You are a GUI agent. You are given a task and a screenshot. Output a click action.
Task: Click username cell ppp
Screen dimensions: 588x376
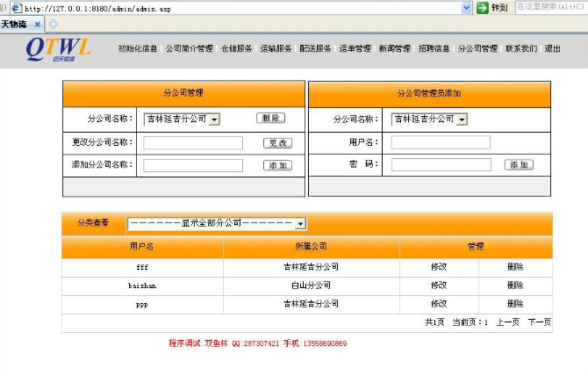(142, 305)
